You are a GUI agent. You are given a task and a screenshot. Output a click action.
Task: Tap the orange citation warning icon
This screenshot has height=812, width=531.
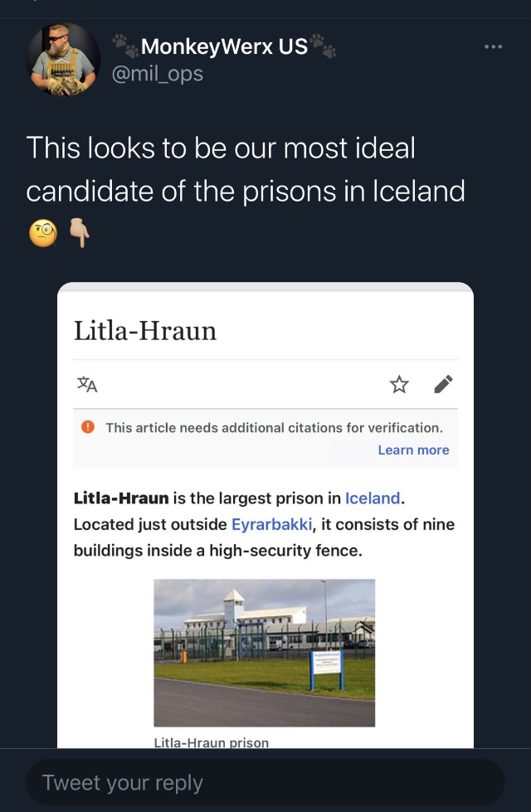coord(88,427)
